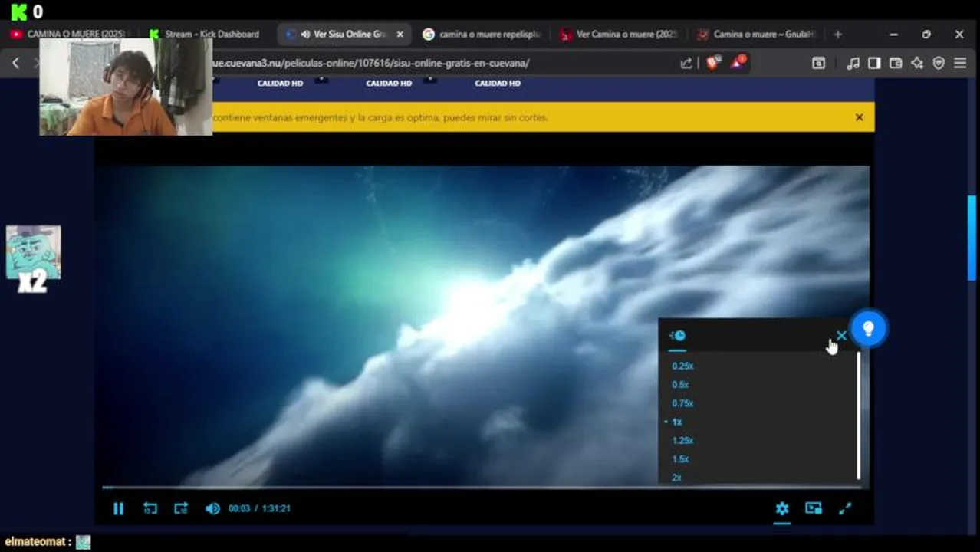Click the third CALIDAD HD server option

tap(498, 83)
